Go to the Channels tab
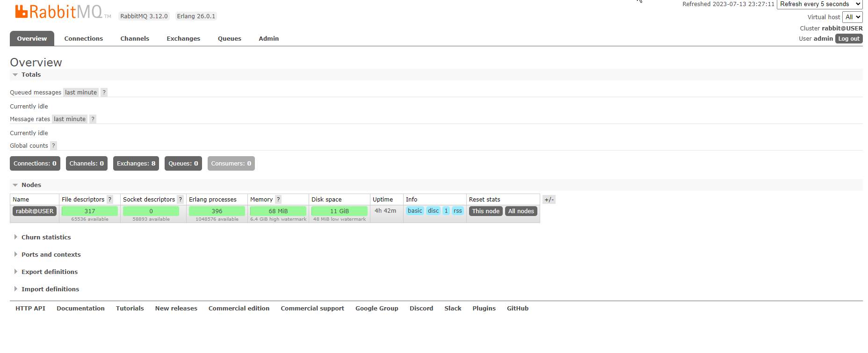This screenshot has height=353, width=868. (x=135, y=39)
